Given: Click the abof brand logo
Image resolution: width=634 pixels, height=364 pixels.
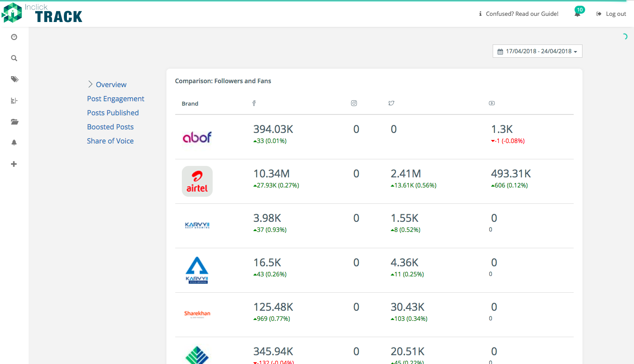Looking at the screenshot, I should click(x=197, y=137).
